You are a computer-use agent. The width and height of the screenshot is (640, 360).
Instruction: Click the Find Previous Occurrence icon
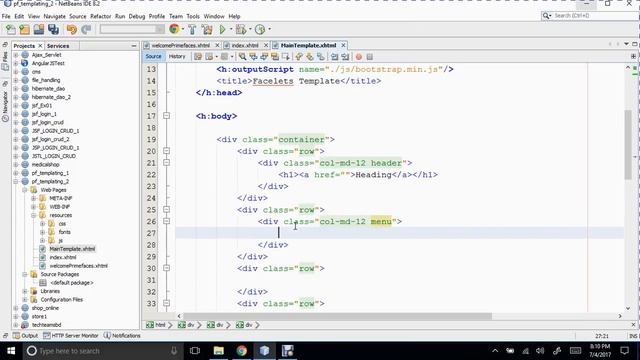[x=253, y=57]
